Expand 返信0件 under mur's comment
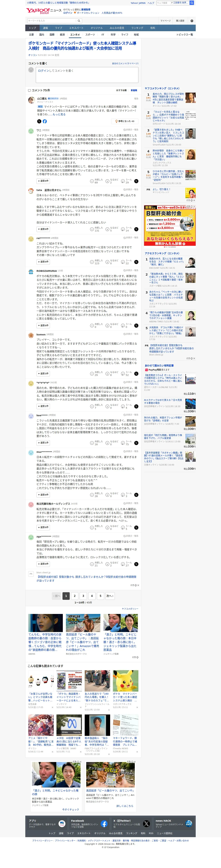The image size is (221, 868). point(43,495)
